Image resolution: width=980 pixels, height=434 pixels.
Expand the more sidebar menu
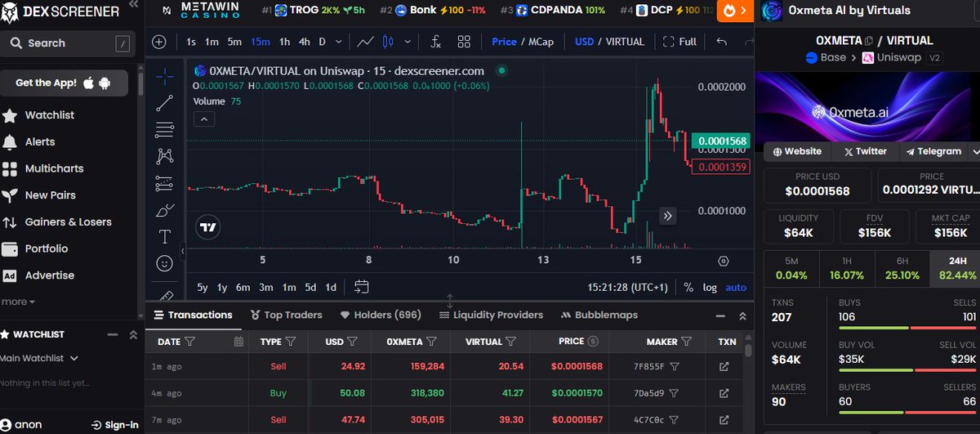pyautogui.click(x=18, y=302)
